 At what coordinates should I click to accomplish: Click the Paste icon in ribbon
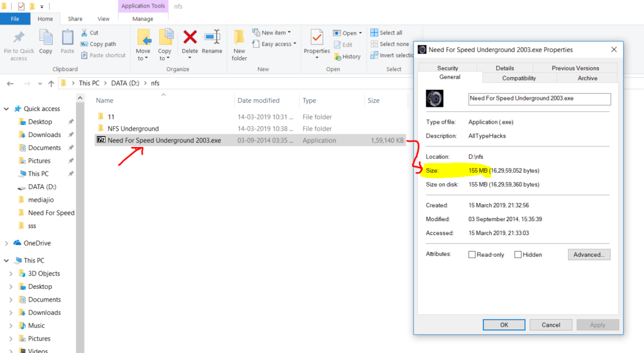(x=67, y=39)
